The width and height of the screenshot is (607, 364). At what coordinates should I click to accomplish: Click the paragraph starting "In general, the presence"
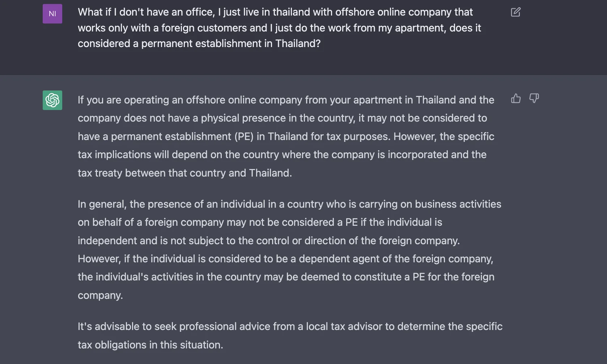point(289,250)
